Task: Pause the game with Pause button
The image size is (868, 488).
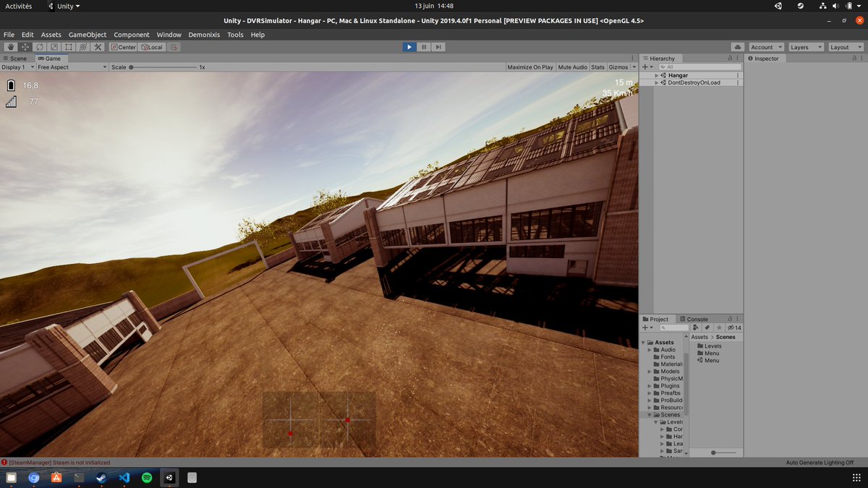Action: coord(424,47)
